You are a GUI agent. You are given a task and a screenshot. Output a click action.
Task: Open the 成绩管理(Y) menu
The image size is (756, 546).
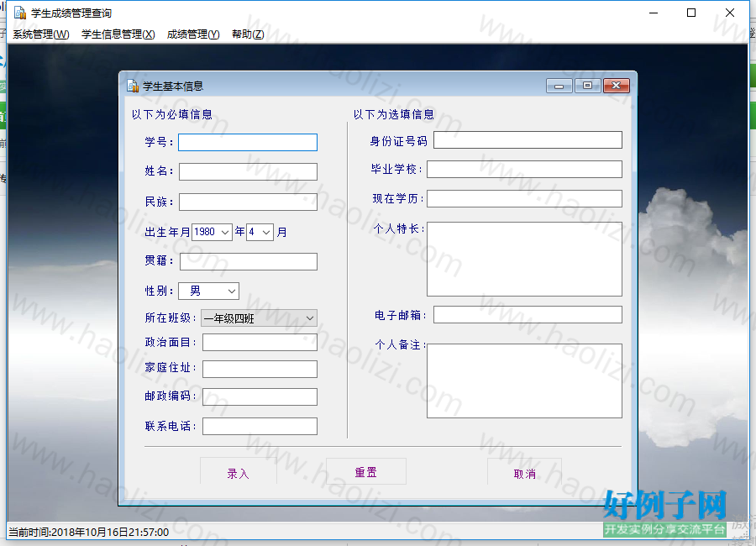click(x=193, y=34)
